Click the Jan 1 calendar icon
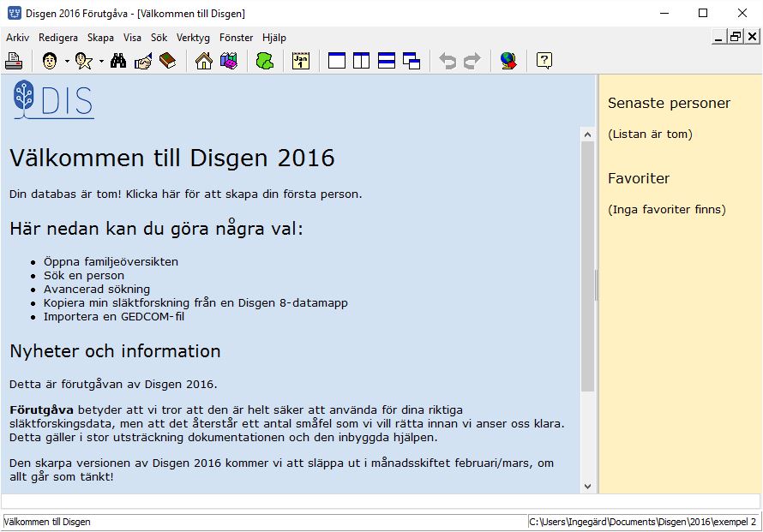The height and width of the screenshot is (532, 763). (x=301, y=61)
